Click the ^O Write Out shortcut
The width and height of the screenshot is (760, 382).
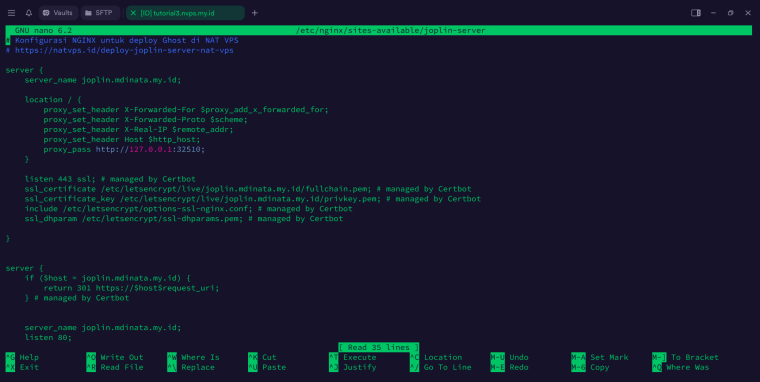pyautogui.click(x=115, y=357)
